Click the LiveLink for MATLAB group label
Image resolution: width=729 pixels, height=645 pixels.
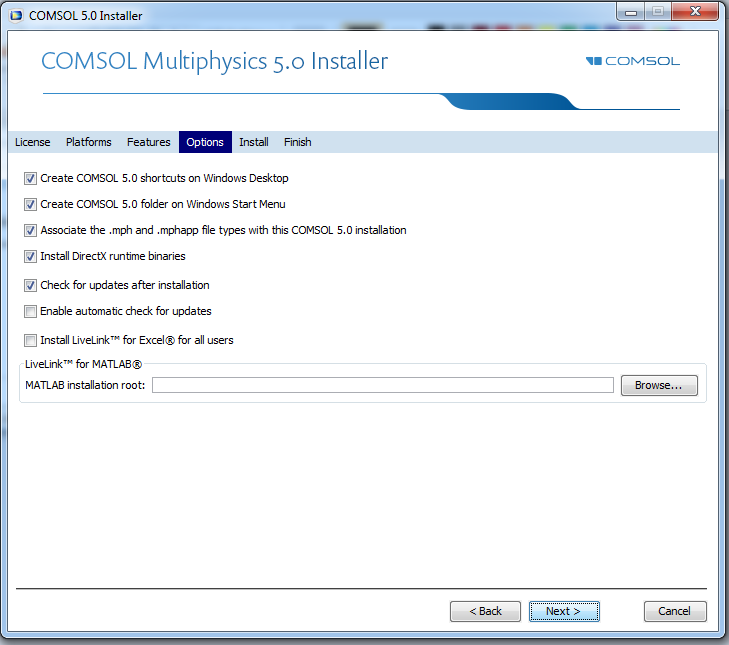pos(83,365)
